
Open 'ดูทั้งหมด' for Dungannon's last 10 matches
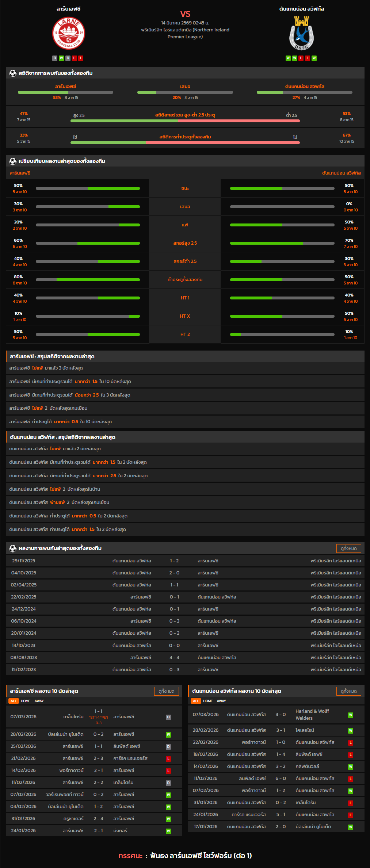[x=348, y=691]
